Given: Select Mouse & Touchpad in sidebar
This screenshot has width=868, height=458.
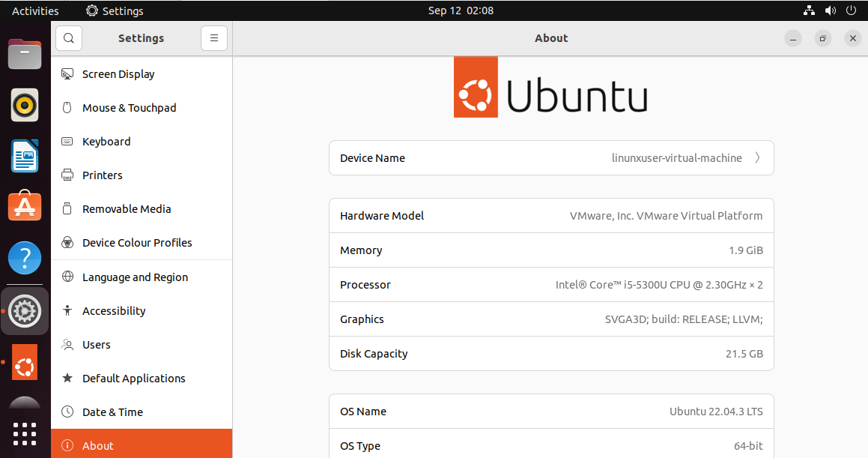Looking at the screenshot, I should [129, 108].
